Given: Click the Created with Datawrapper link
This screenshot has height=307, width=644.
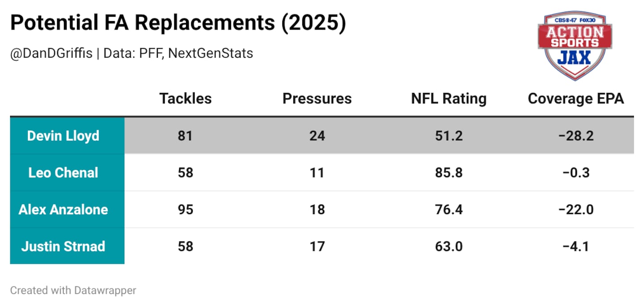Looking at the screenshot, I should pyautogui.click(x=73, y=290).
